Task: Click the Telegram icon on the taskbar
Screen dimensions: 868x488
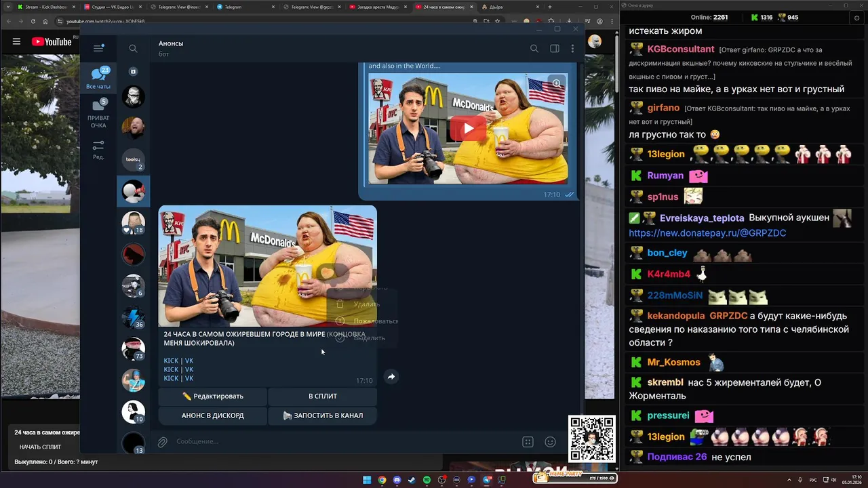Action: pyautogui.click(x=486, y=480)
